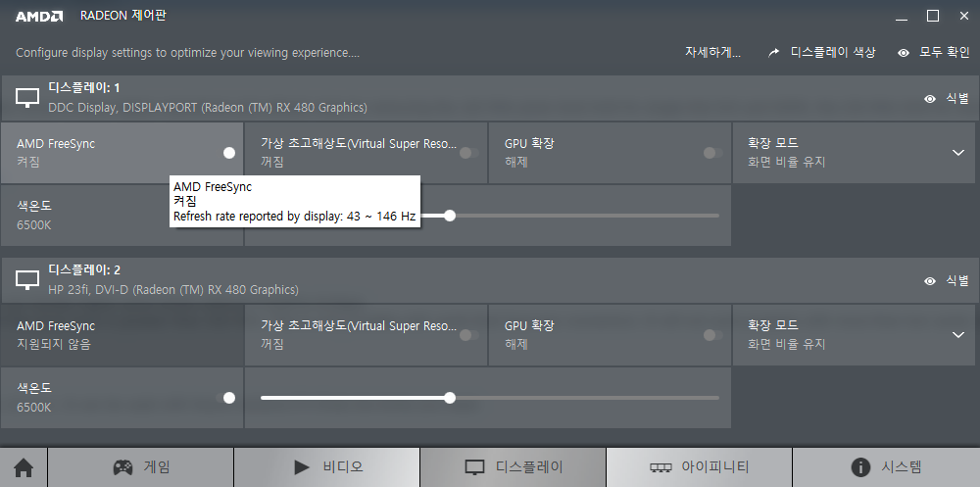Switch to the 비디오 tab
Image resolution: width=980 pixels, height=487 pixels.
[327, 467]
